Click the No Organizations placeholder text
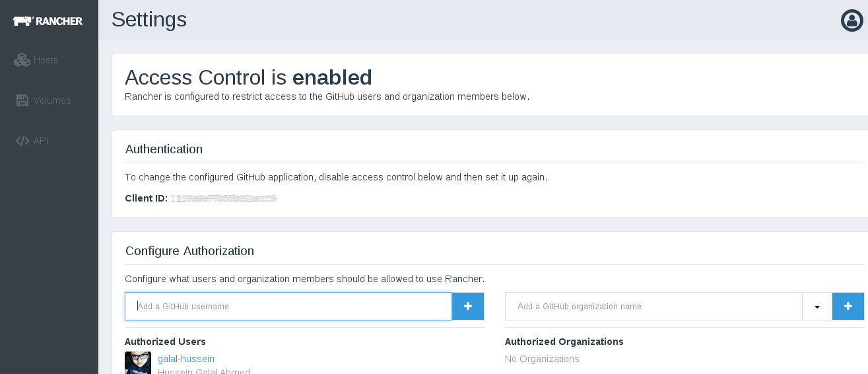 (542, 359)
